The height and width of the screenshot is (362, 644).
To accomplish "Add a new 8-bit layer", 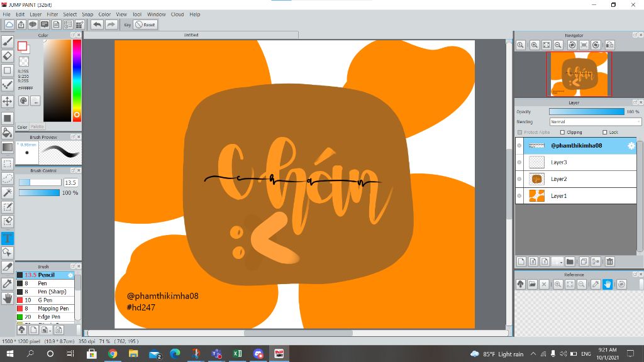I will 533,261.
